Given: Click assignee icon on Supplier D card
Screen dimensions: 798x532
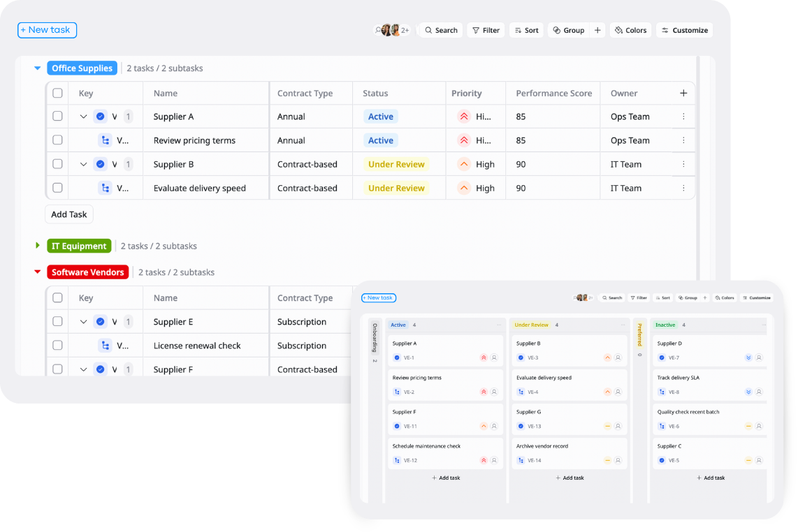Looking at the screenshot, I should click(x=759, y=357).
